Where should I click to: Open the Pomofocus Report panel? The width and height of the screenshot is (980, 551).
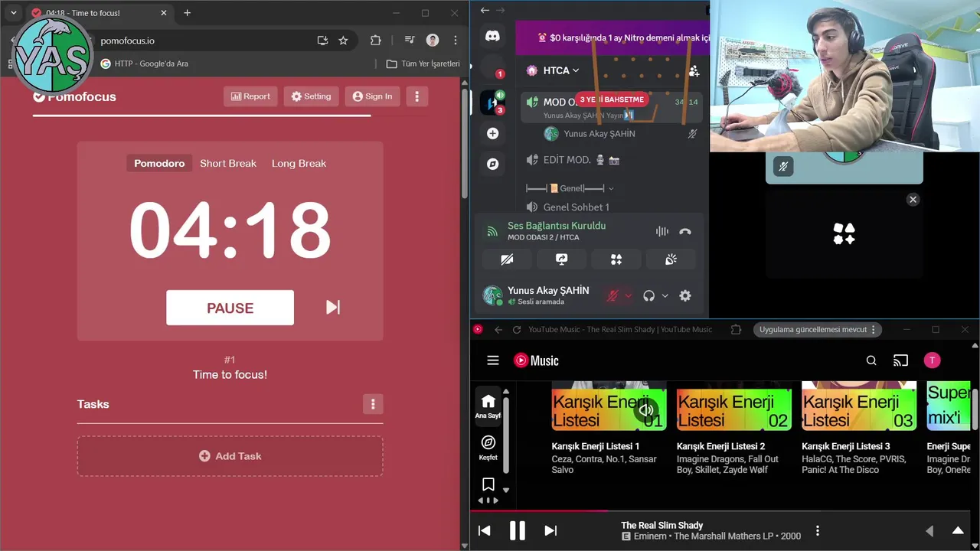coord(250,96)
